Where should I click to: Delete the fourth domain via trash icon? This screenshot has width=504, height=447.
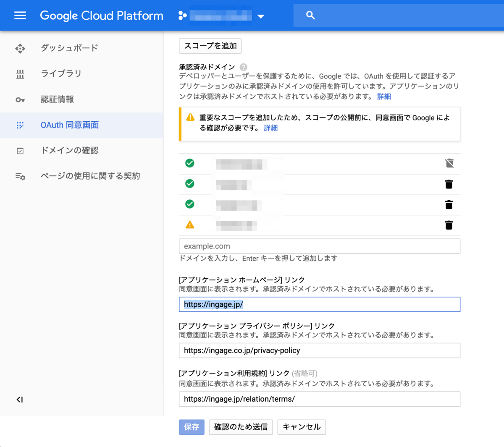coord(449,225)
